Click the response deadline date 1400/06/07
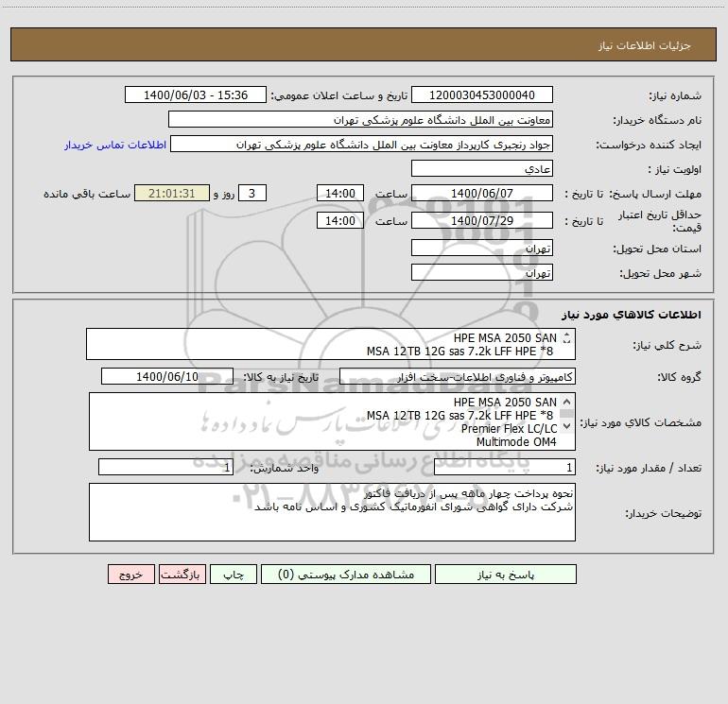Image resolution: width=728 pixels, height=704 pixels. [482, 193]
